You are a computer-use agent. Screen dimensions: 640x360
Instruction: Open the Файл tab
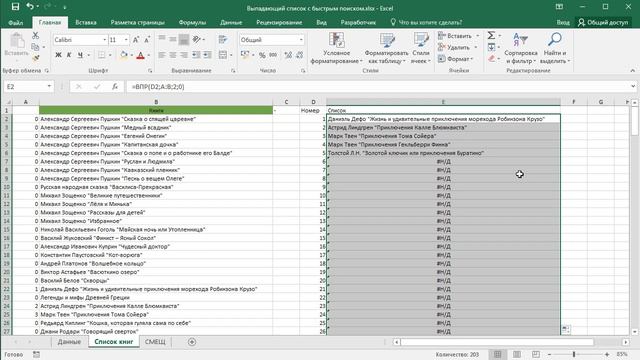pyautogui.click(x=16, y=22)
